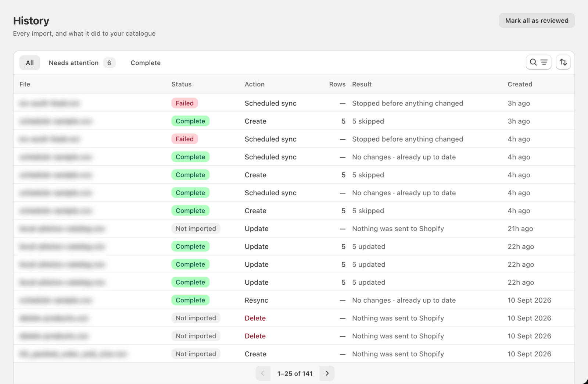Switch to the All tab
The image size is (588, 384).
coord(30,63)
